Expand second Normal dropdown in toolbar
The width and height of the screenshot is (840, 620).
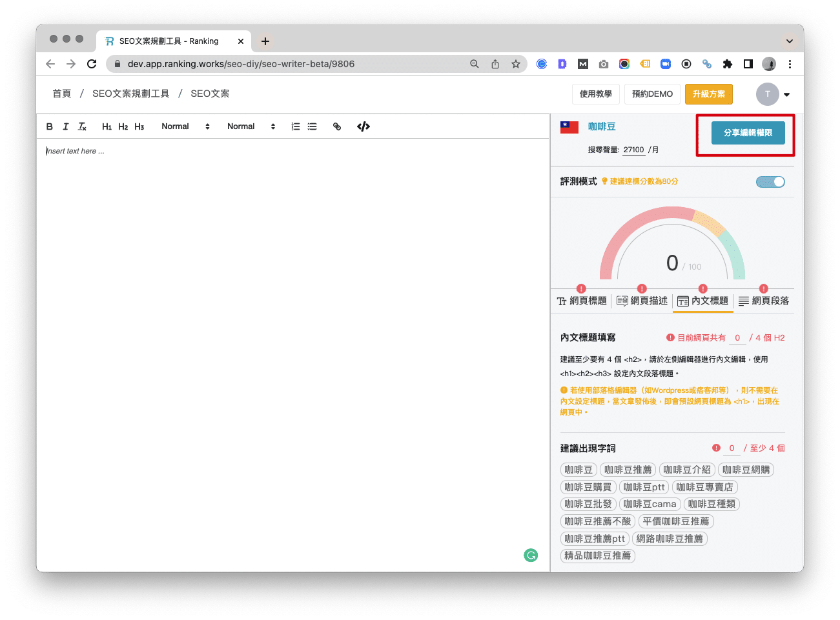pyautogui.click(x=251, y=126)
